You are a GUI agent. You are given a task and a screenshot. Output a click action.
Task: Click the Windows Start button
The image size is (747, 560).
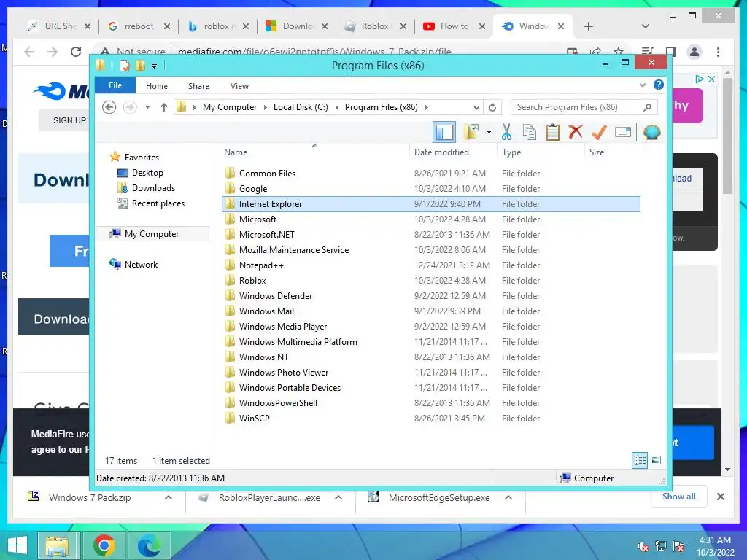18,545
